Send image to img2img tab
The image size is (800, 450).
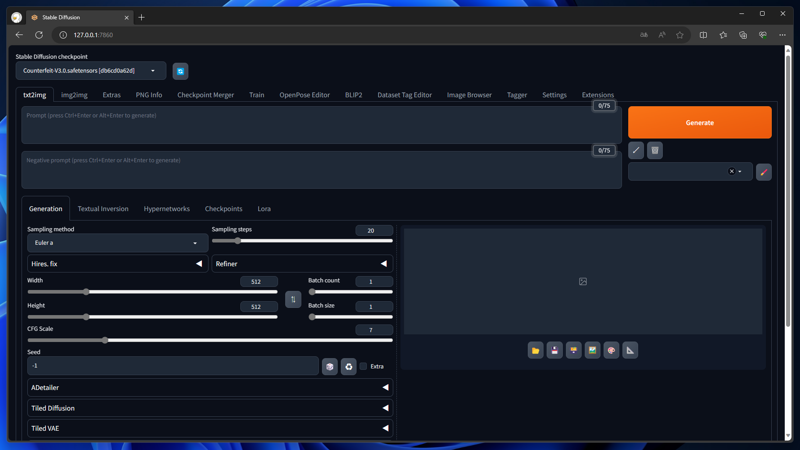(592, 351)
